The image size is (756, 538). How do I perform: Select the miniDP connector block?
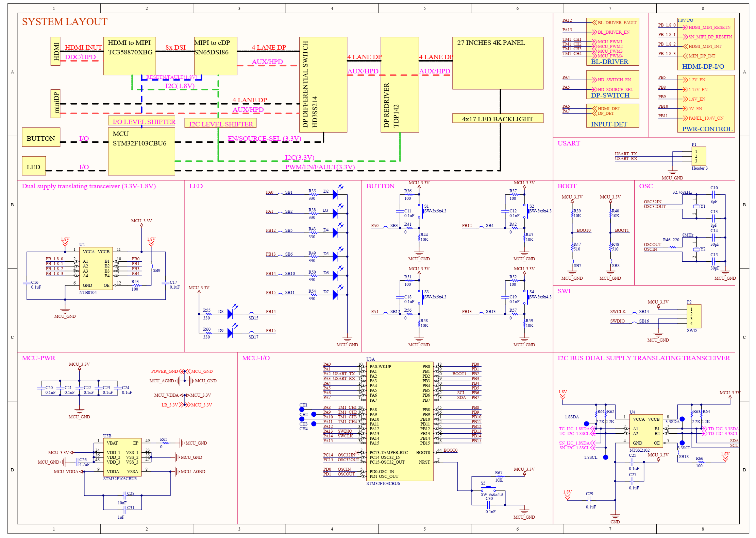(x=55, y=104)
